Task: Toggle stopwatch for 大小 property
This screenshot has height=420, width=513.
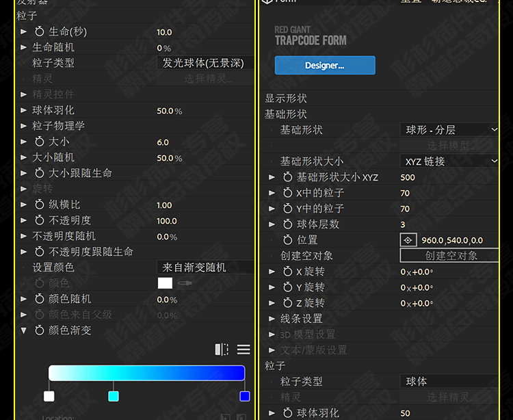Action: pyautogui.click(x=40, y=142)
